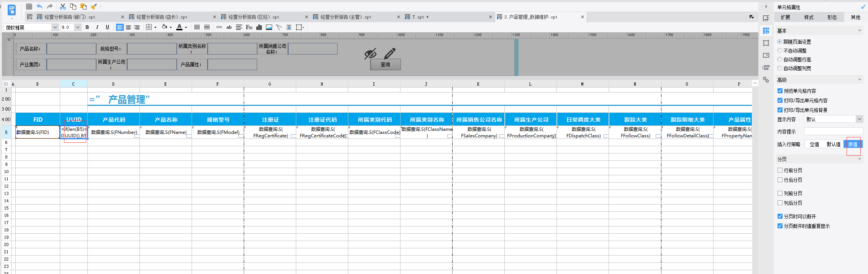Image resolution: width=868 pixels, height=274 pixels.
Task: Click the paste clipboard icon
Action: (x=83, y=7)
